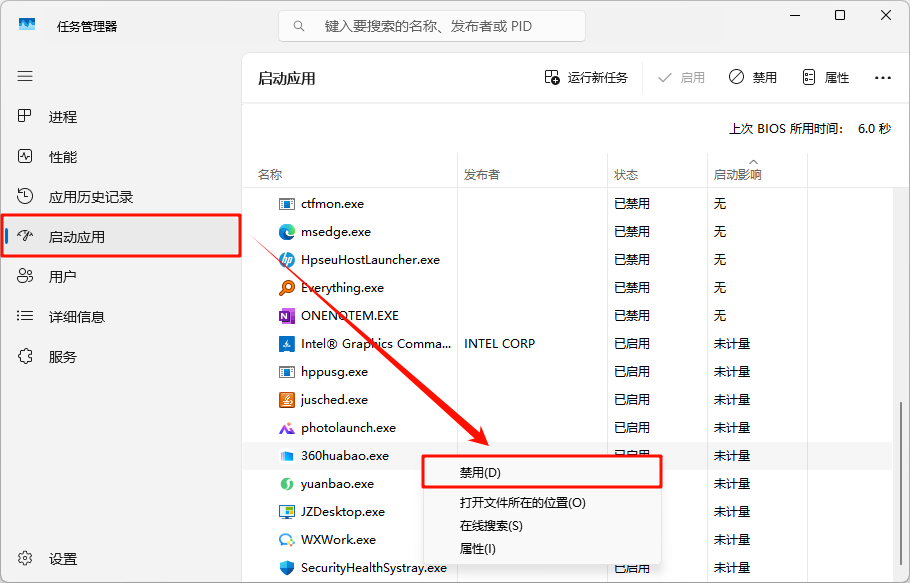Click 禁用 button in top toolbar
This screenshot has width=910, height=583.
coord(752,77)
